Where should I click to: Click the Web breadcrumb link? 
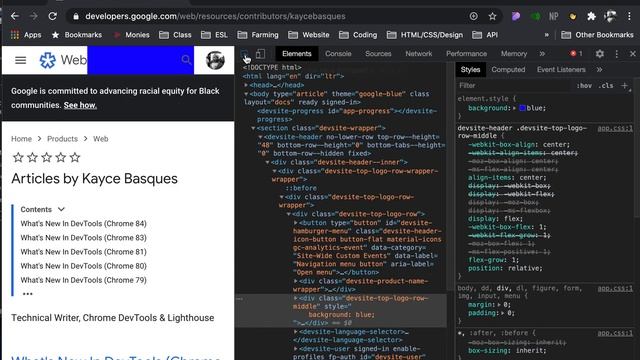coord(101,139)
